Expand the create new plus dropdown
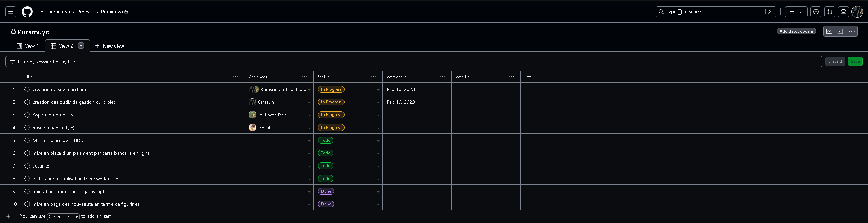868x223 pixels. point(796,12)
